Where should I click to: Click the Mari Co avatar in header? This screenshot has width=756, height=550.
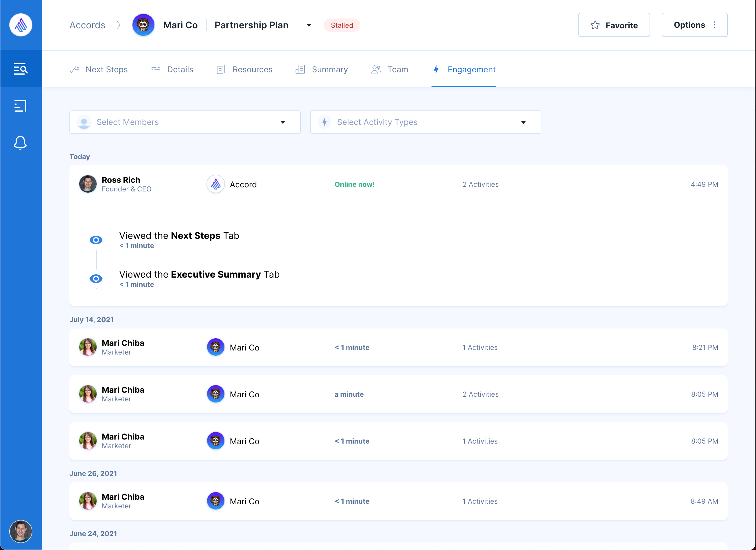click(143, 25)
